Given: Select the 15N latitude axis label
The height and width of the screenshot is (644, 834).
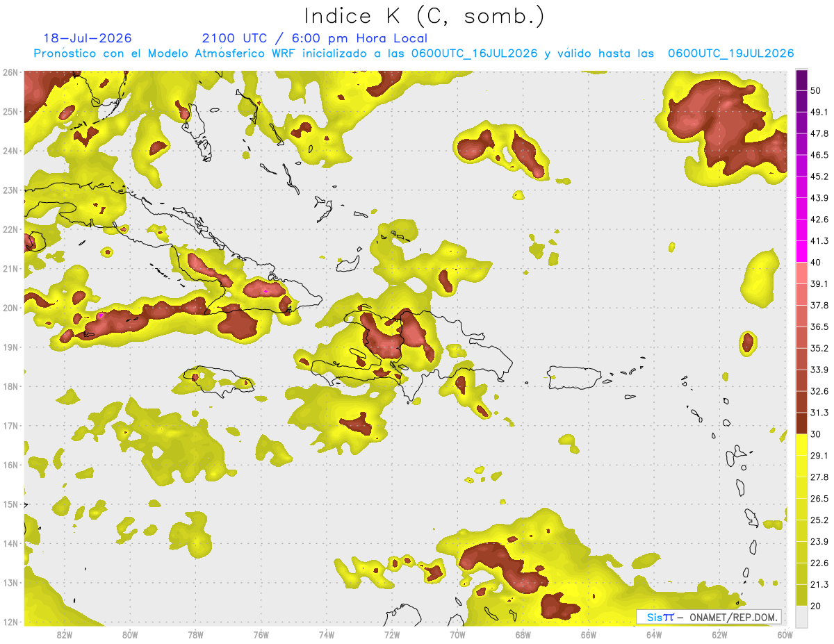Looking at the screenshot, I should [x=10, y=504].
